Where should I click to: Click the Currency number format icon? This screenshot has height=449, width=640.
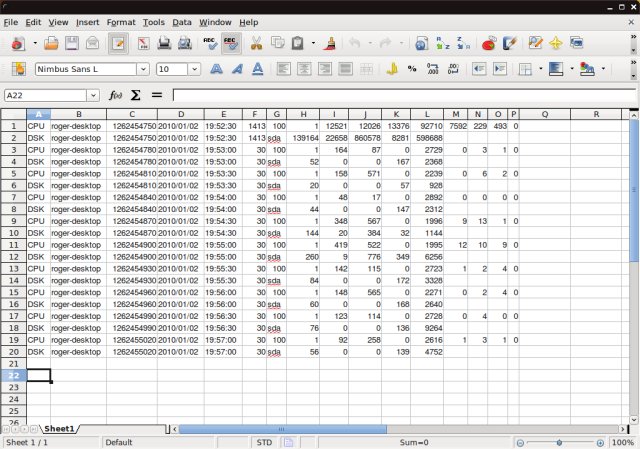(x=392, y=69)
